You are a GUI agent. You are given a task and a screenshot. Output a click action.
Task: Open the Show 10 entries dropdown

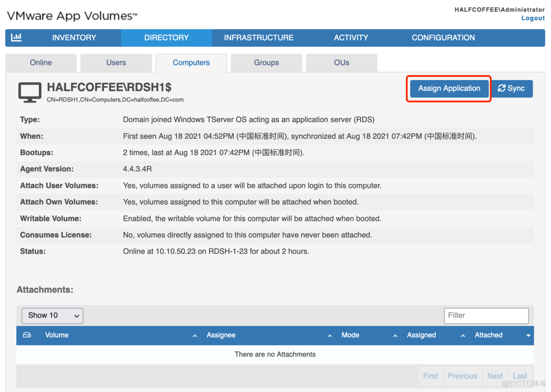(52, 315)
